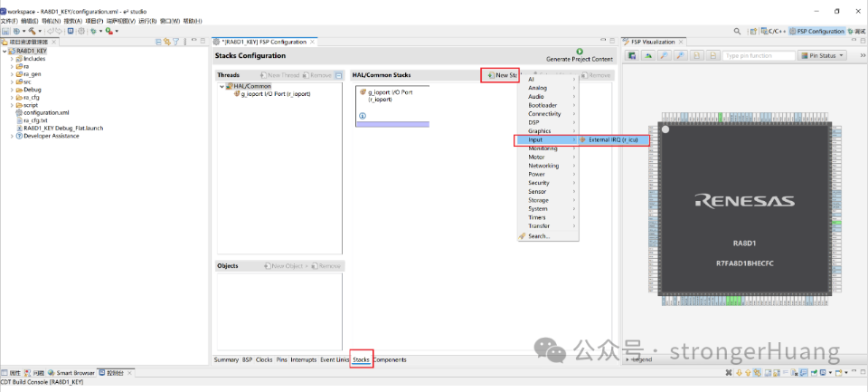Screen dimensions: 868x392
Task: Click the first zoom magnifier in FSP Visualization
Action: (x=665, y=55)
